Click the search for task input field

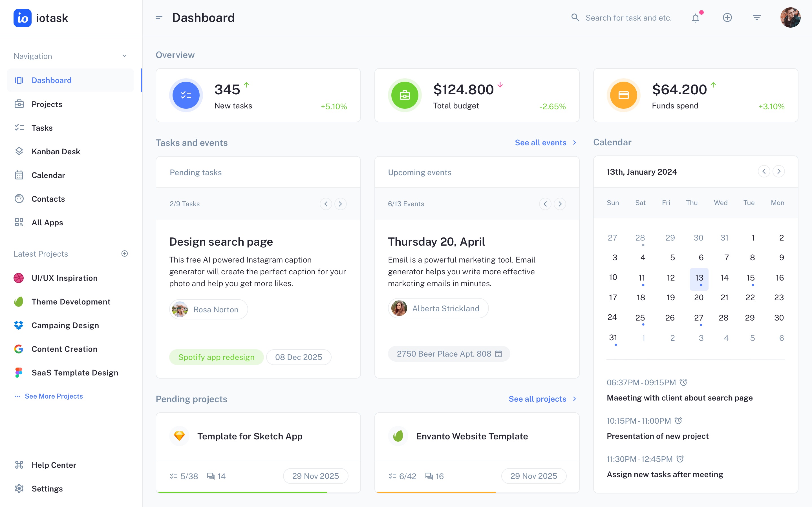pos(628,18)
